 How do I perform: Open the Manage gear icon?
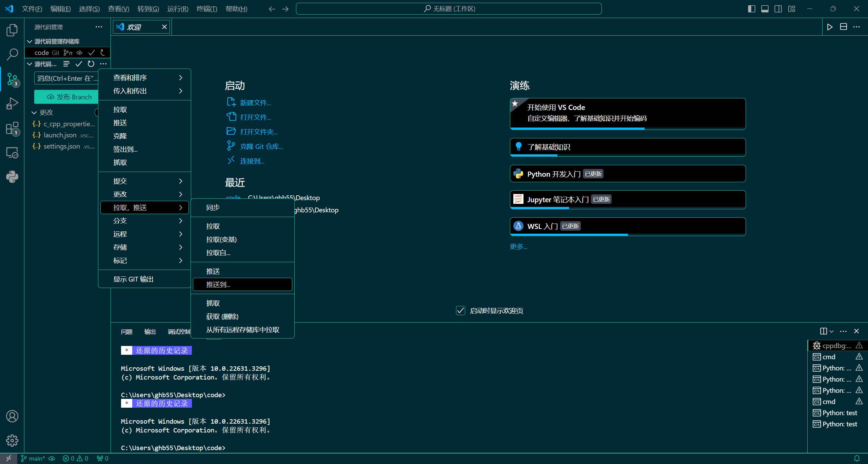(12, 441)
